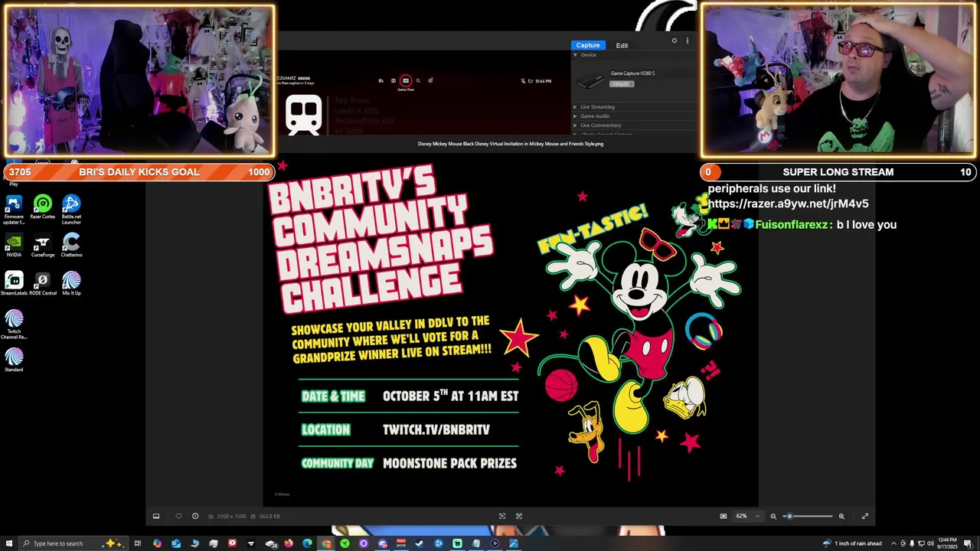Show image file info icon
Image resolution: width=980 pixels, height=551 pixels.
(195, 516)
